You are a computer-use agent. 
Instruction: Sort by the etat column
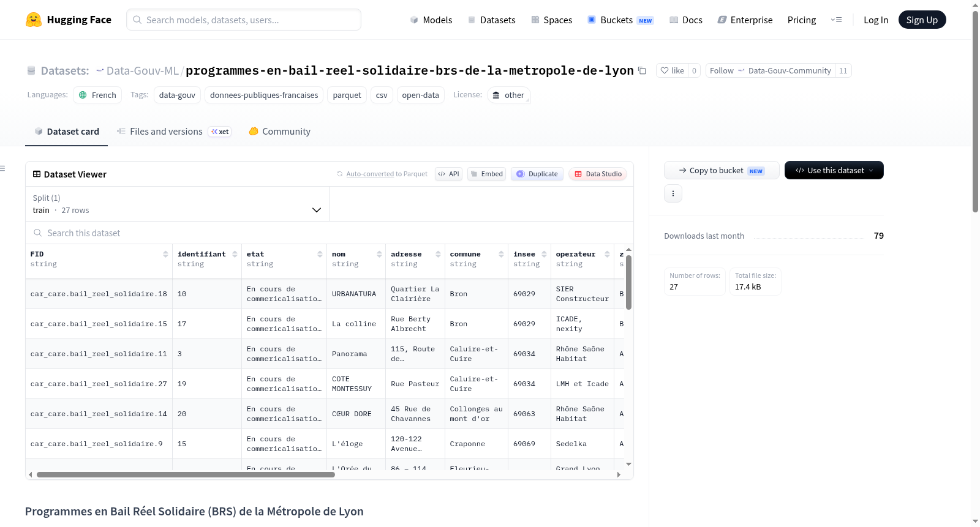320,254
